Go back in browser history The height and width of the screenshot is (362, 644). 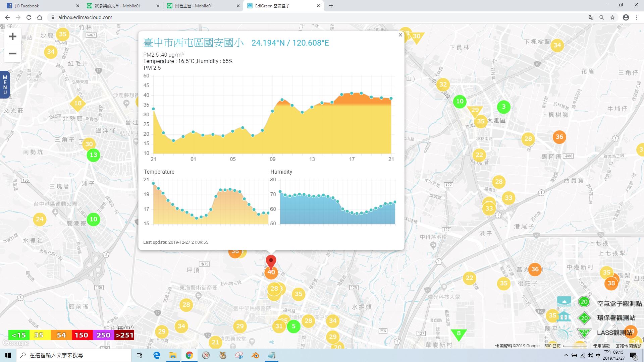point(7,17)
